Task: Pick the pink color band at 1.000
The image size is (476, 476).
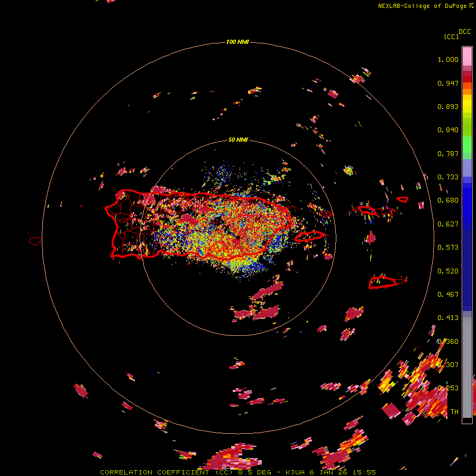Action: 467,57
